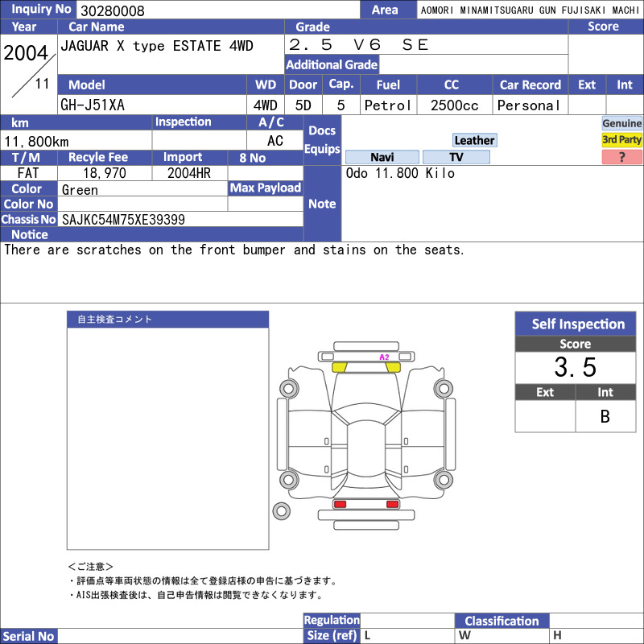644x644 pixels.
Task: Click the Docs Equips label
Action: 322,140
